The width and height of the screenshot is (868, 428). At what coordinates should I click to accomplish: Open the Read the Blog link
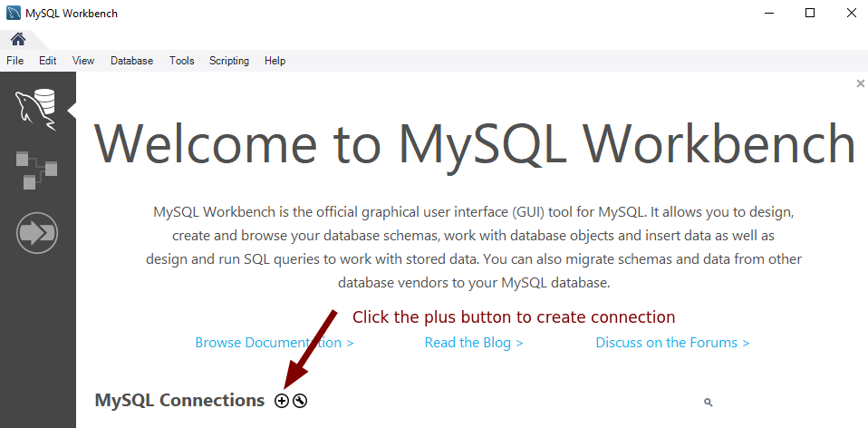pos(474,343)
